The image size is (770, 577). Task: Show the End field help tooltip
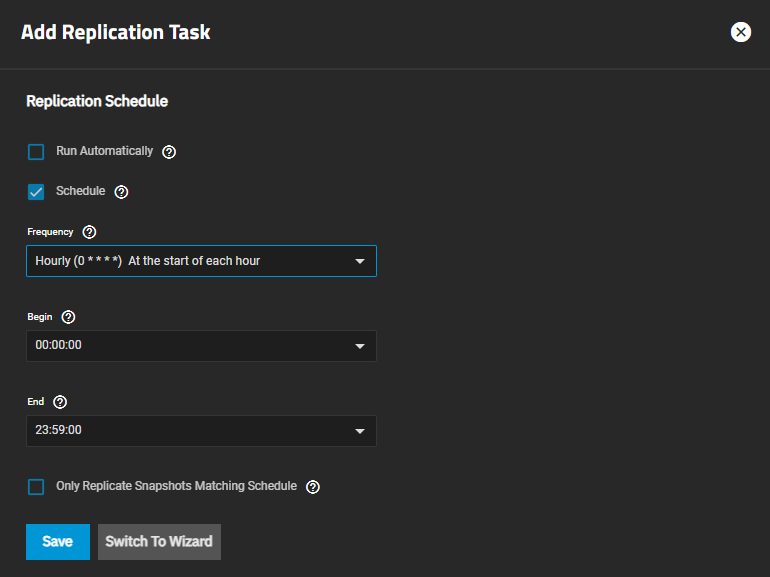click(60, 402)
